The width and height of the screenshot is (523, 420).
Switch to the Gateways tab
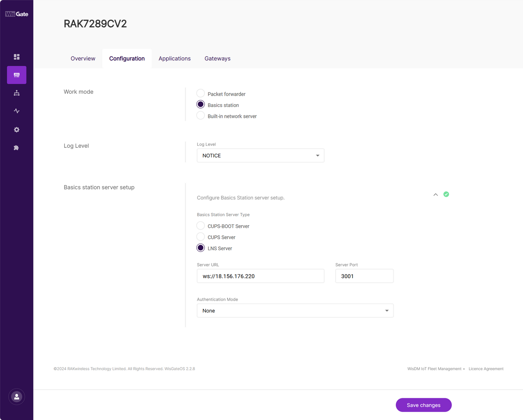pyautogui.click(x=217, y=58)
